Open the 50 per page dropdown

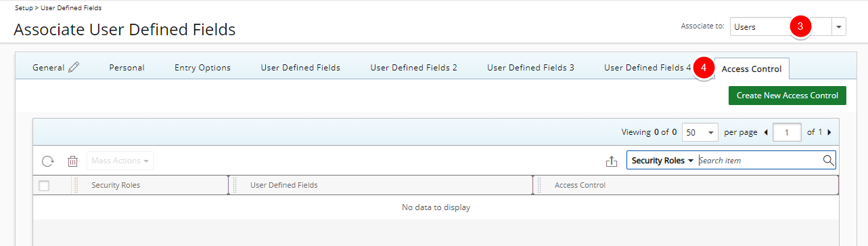[x=700, y=132]
